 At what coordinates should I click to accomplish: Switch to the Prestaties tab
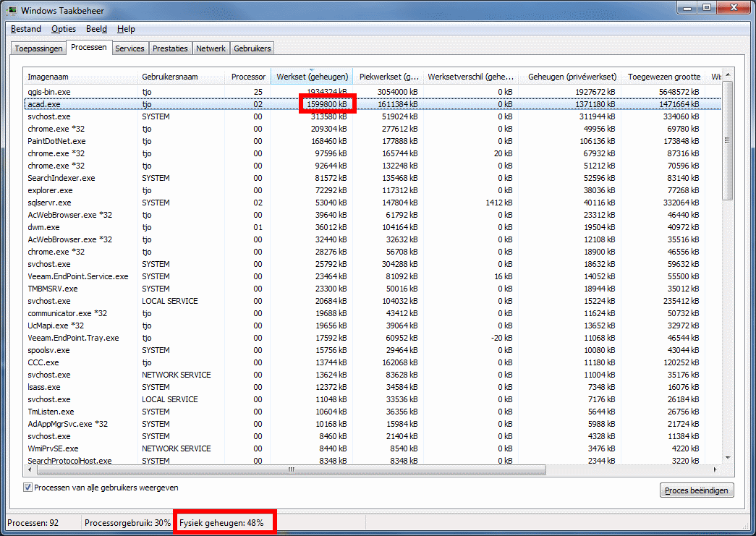169,48
